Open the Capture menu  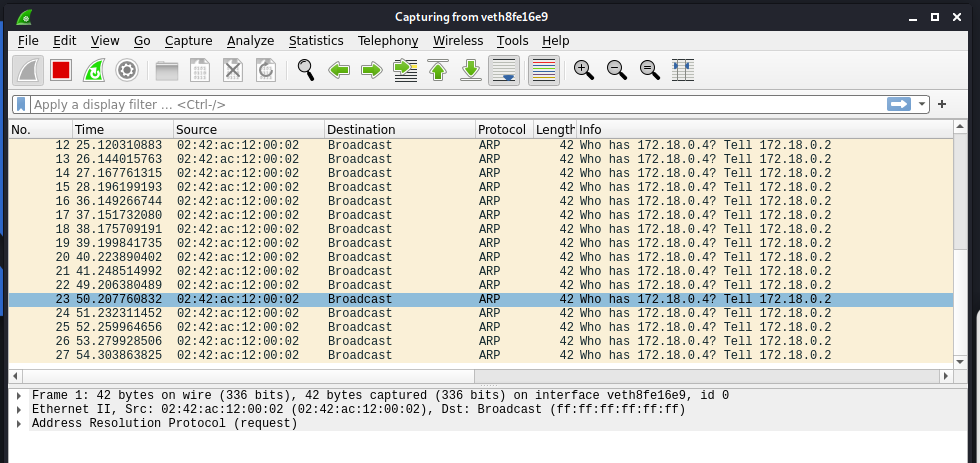point(189,41)
